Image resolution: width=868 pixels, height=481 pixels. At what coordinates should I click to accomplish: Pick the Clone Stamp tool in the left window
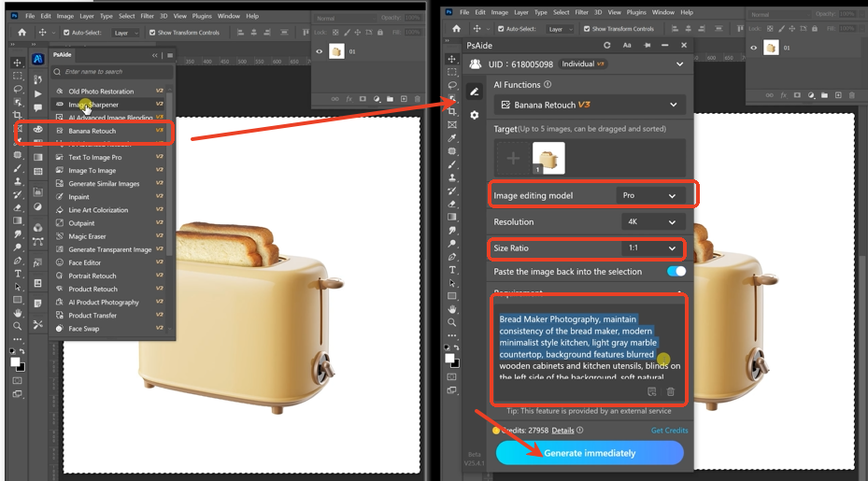17,181
